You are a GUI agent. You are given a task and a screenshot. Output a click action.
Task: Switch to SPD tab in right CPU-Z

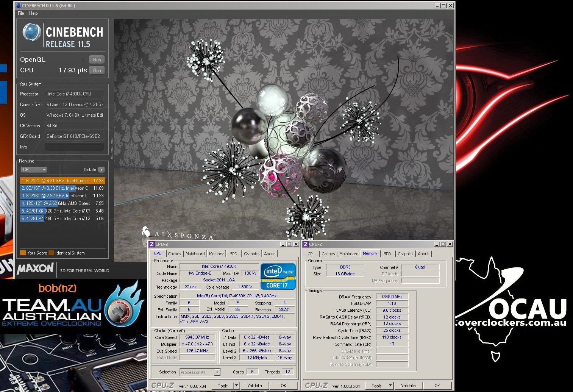pyautogui.click(x=387, y=254)
